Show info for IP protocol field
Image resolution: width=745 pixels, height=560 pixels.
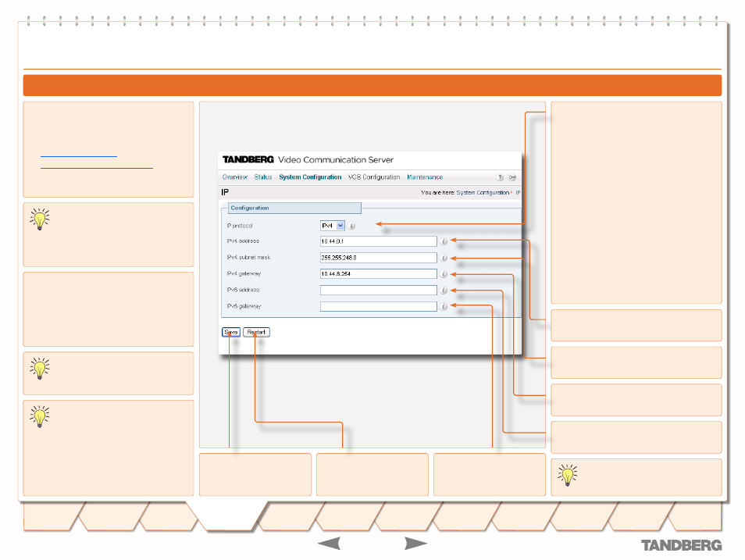click(x=351, y=226)
